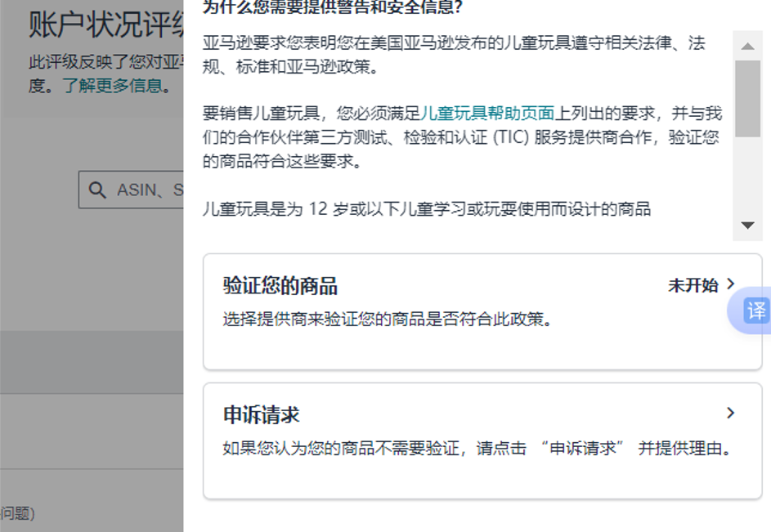The width and height of the screenshot is (771, 532).
Task: Click the 验证您的商品 card title
Action: pos(280,286)
